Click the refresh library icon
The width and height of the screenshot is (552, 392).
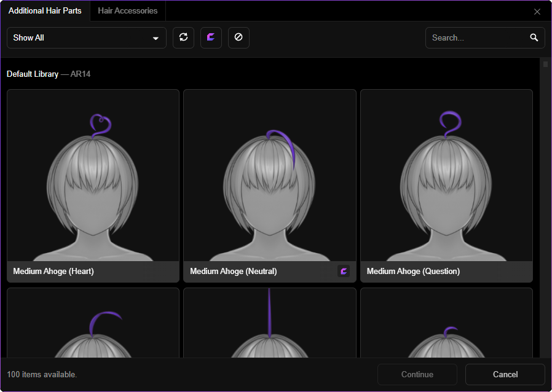point(183,37)
